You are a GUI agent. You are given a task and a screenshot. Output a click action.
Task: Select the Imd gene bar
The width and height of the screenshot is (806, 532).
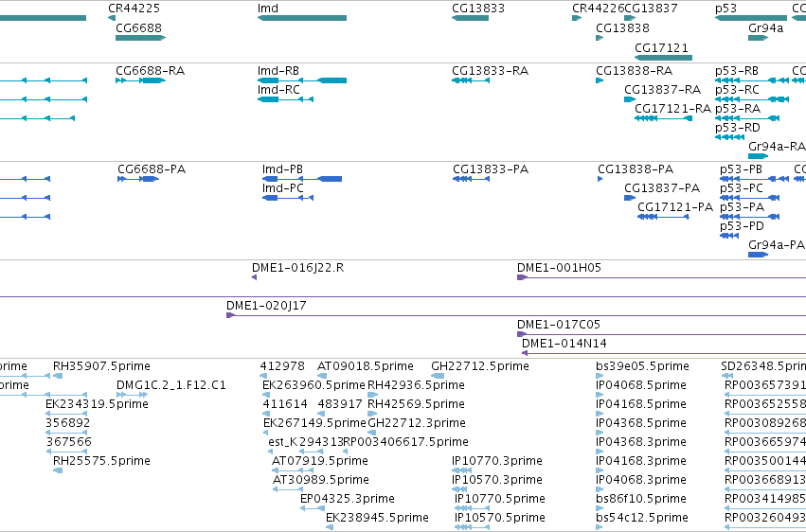click(x=302, y=18)
